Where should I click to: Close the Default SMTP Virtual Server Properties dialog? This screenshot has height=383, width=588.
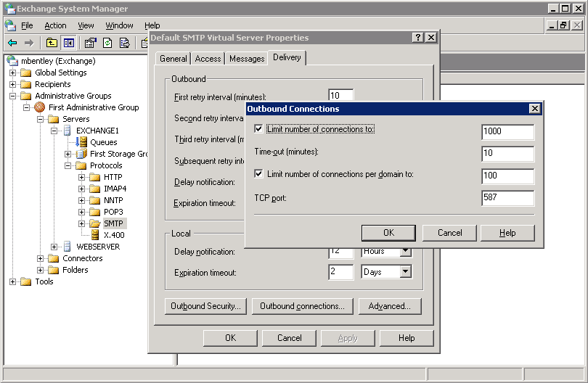(x=431, y=38)
